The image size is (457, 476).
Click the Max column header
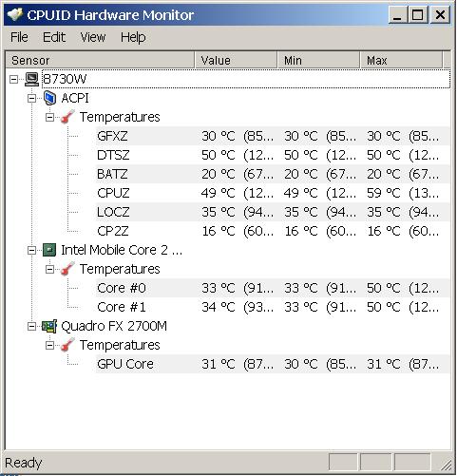coord(401,60)
